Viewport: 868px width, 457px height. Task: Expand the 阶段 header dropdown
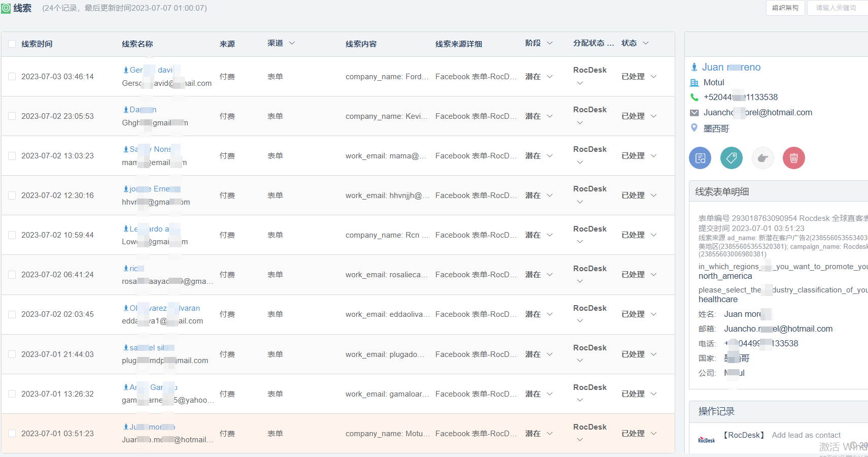549,44
